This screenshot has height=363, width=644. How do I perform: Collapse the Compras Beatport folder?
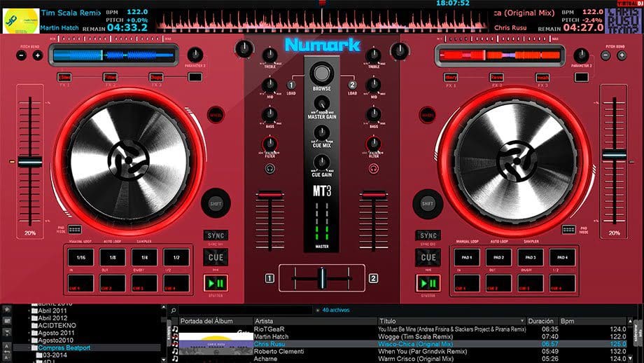[x=29, y=348]
